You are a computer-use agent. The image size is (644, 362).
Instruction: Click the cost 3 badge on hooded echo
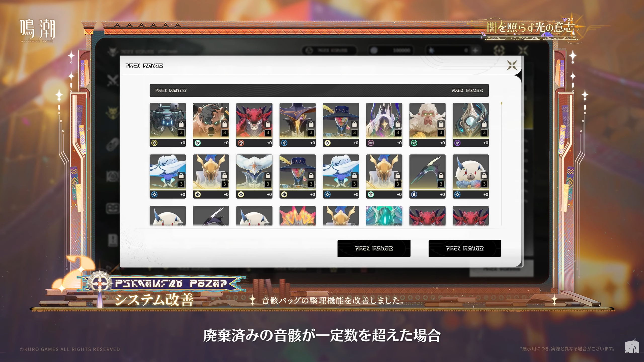398,132
